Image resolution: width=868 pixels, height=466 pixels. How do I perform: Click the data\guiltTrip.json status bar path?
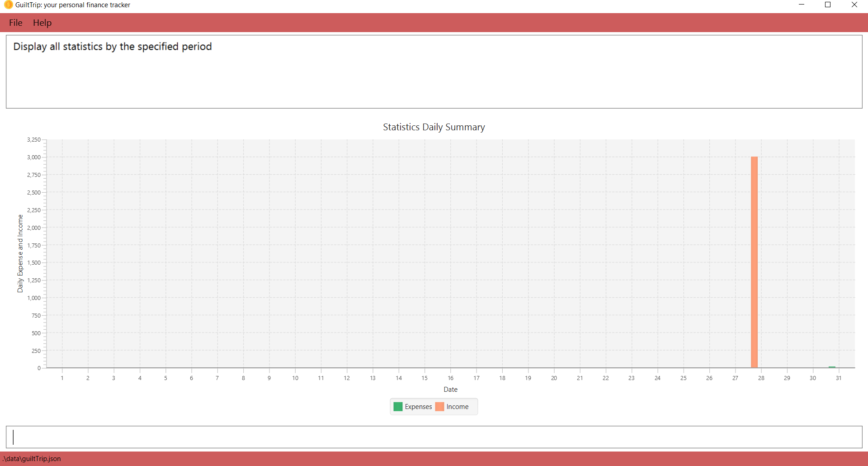pos(32,459)
